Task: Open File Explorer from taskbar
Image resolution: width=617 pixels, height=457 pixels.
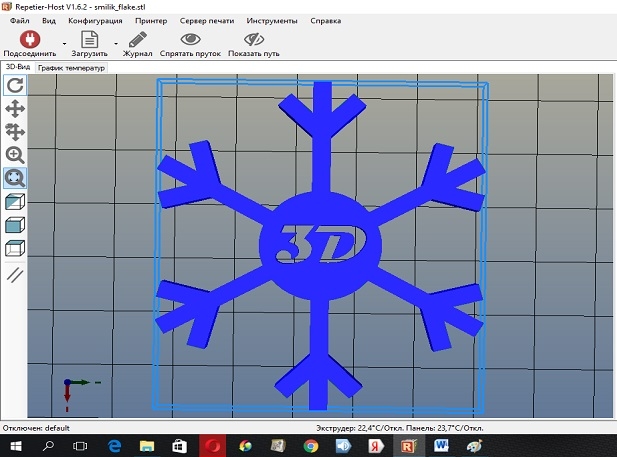Action: pyautogui.click(x=147, y=446)
